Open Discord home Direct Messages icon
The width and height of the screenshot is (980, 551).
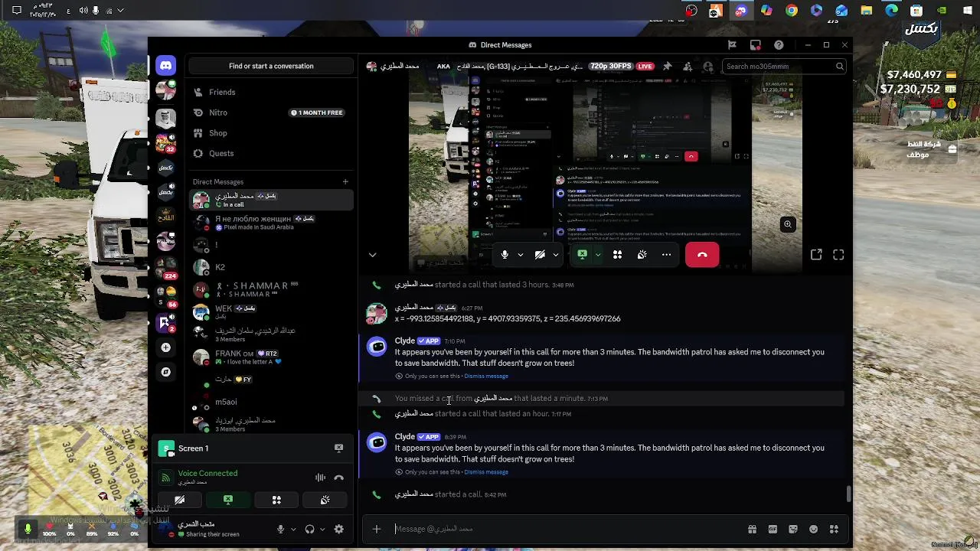165,66
